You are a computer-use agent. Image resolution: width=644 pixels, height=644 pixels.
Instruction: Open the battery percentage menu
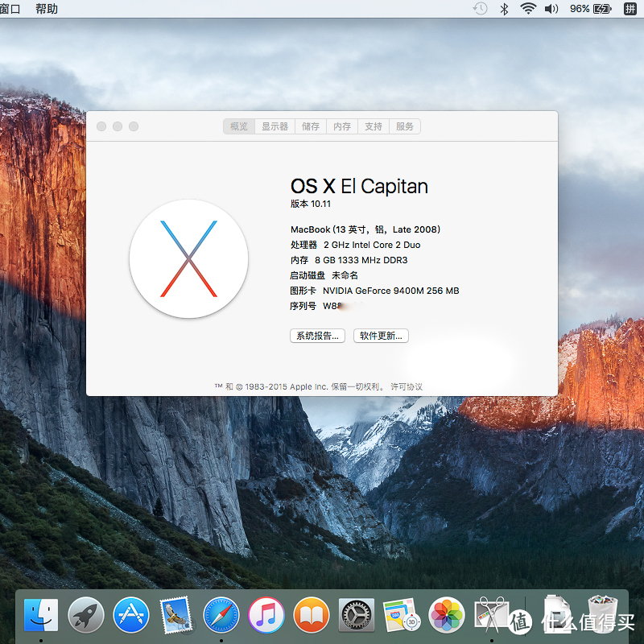point(583,9)
